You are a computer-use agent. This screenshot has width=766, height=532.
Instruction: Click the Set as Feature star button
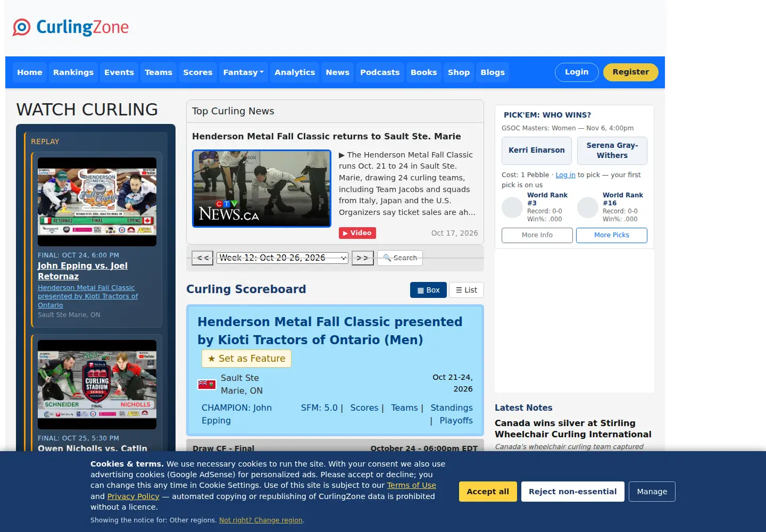[x=246, y=359]
